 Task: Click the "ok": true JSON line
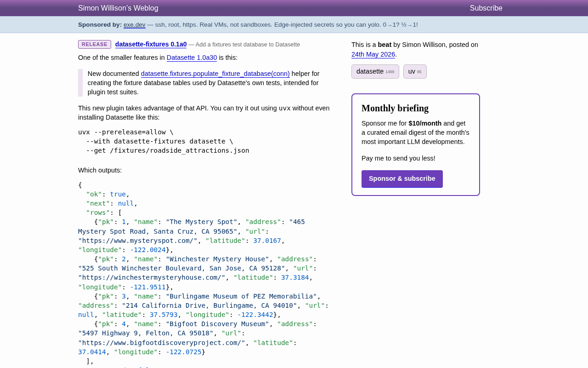(x=108, y=194)
